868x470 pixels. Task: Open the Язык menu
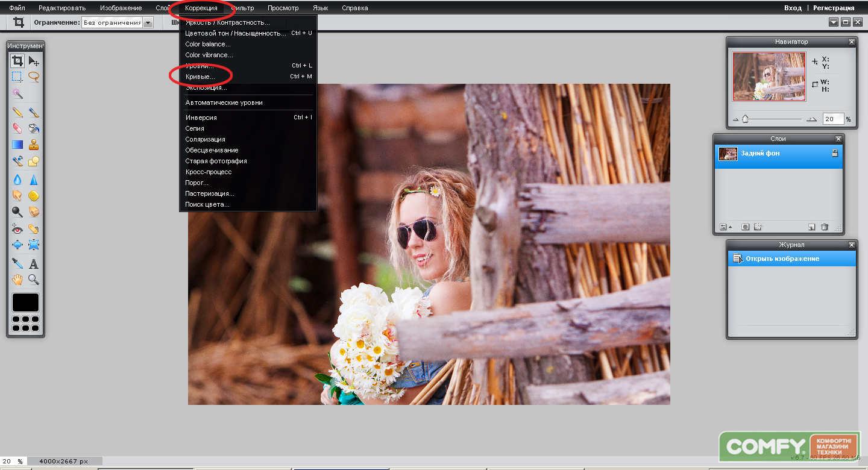coord(321,8)
